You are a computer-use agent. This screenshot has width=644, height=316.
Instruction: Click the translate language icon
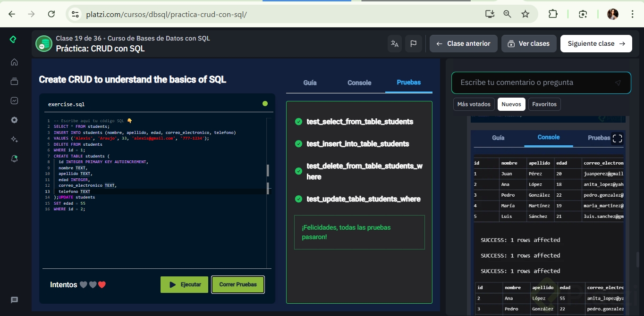395,43
